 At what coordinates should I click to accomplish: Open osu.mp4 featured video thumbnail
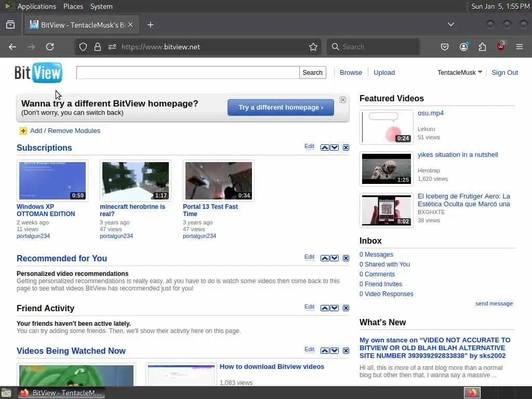387,127
